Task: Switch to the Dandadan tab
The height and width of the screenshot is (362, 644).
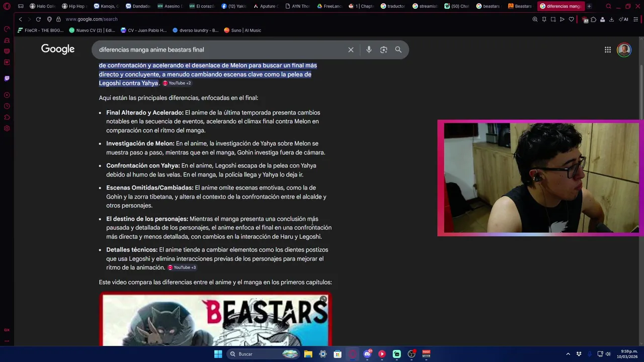Action: coord(137,6)
